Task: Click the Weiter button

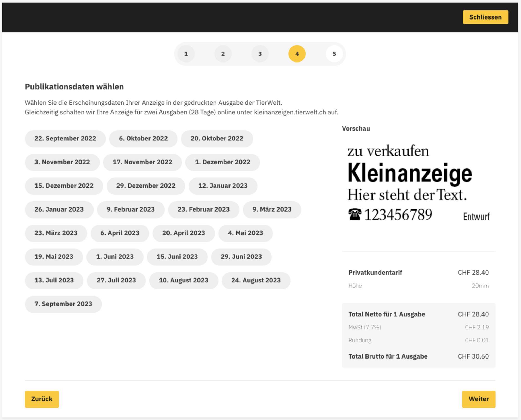Action: [x=479, y=399]
